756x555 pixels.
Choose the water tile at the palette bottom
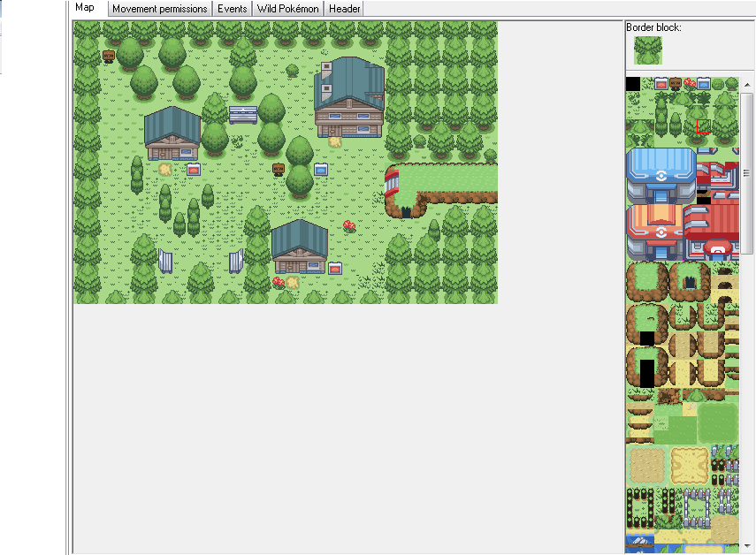(640, 544)
